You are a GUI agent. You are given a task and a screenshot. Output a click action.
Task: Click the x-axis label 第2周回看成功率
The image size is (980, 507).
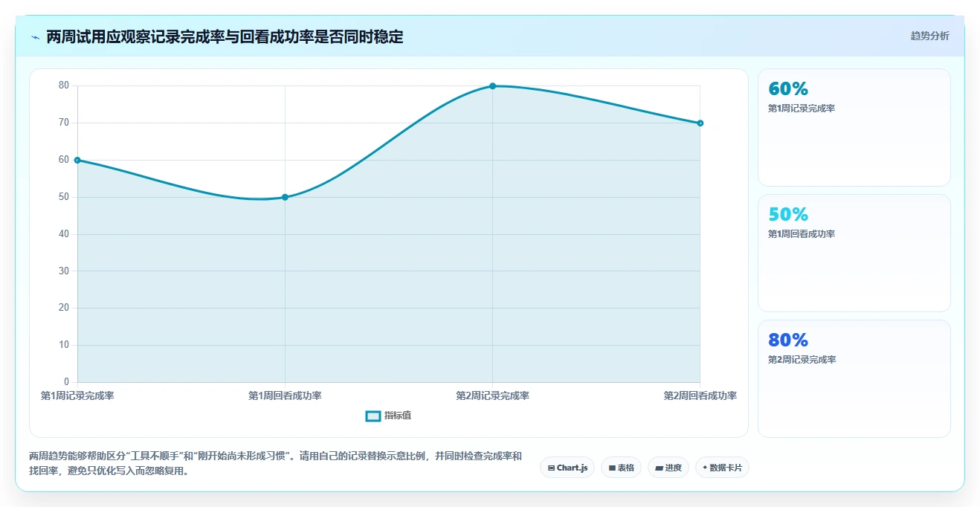pos(700,396)
